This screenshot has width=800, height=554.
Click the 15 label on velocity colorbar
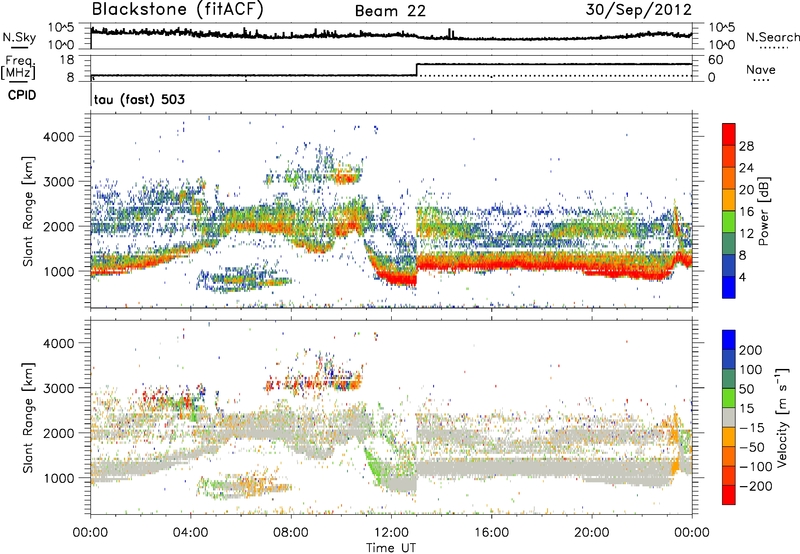coord(746,409)
